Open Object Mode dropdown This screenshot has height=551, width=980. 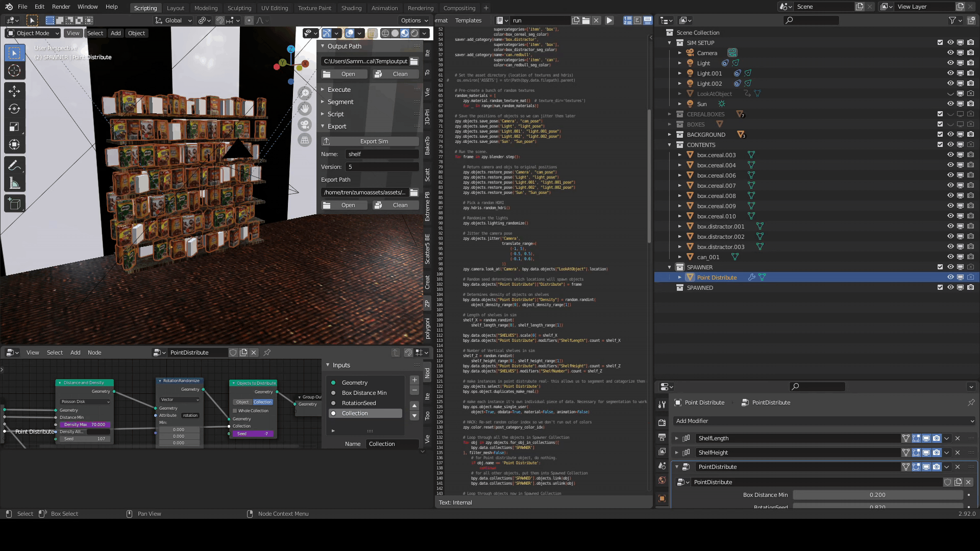tap(33, 33)
